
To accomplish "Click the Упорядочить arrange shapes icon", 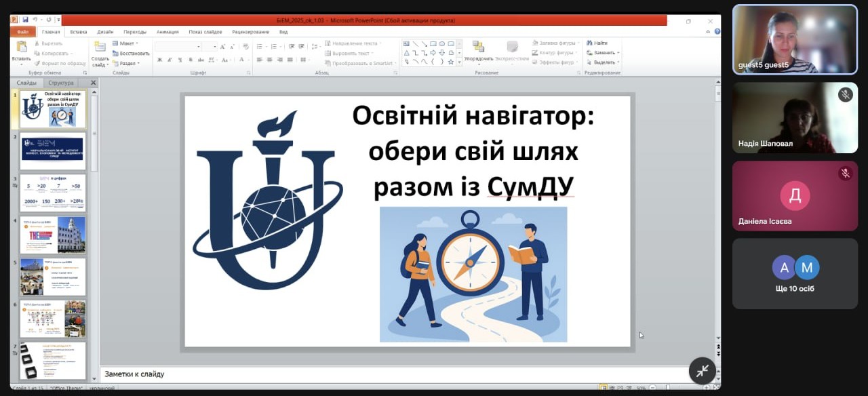I will (479, 47).
